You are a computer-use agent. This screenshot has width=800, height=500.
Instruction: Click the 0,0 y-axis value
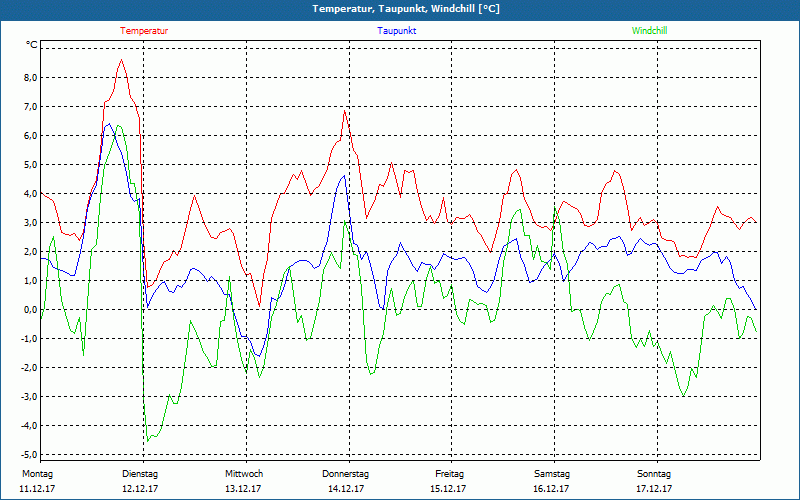pos(31,310)
